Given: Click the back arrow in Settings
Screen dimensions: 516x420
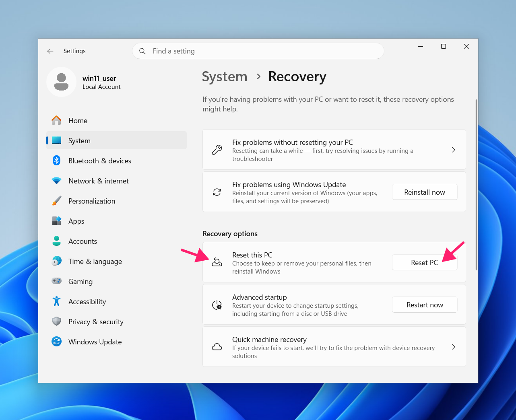Looking at the screenshot, I should pos(50,51).
